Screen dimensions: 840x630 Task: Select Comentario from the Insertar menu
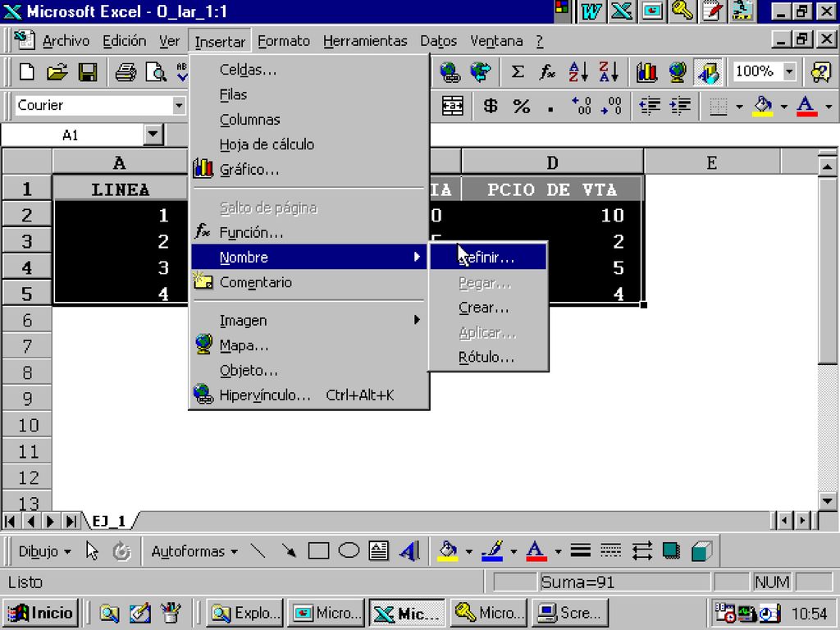click(309, 282)
